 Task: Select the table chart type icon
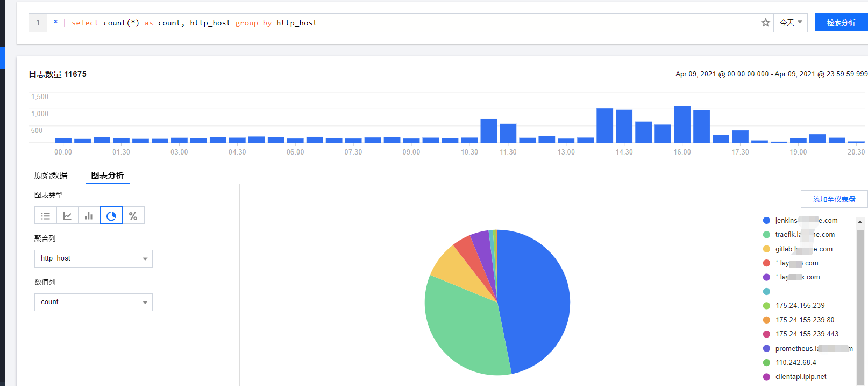tap(46, 215)
